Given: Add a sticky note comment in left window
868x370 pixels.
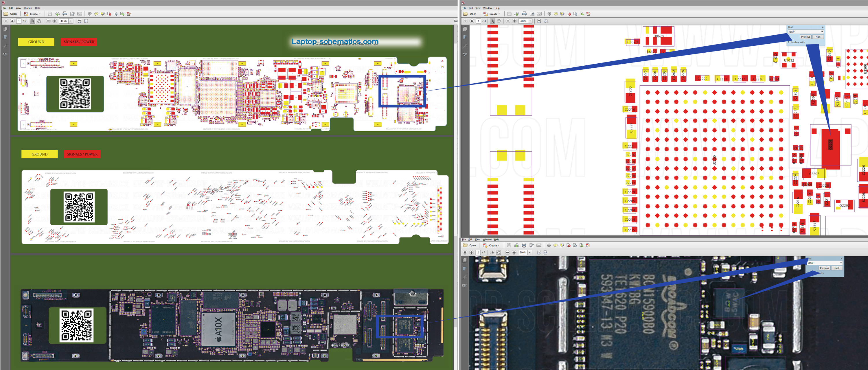Looking at the screenshot, I should pyautogui.click(x=96, y=14).
